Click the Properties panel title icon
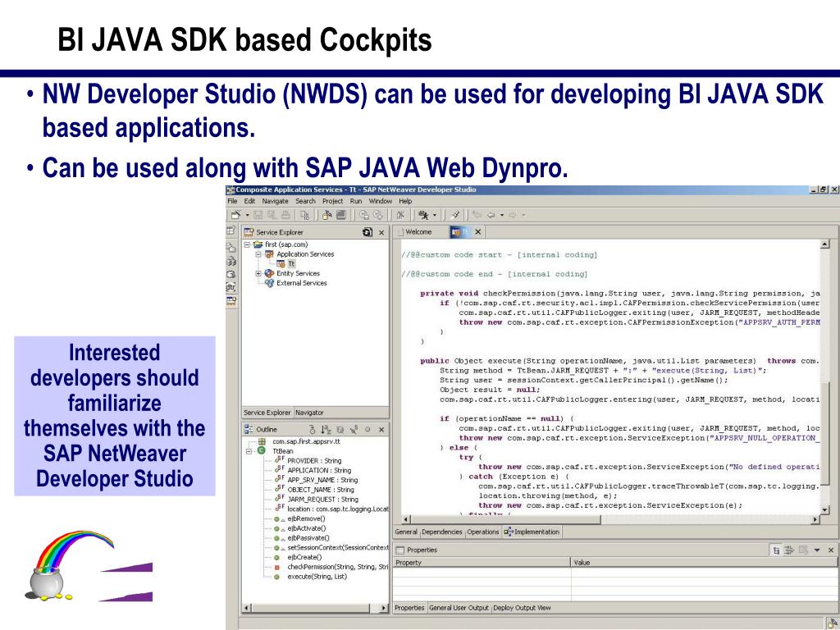 tap(399, 550)
